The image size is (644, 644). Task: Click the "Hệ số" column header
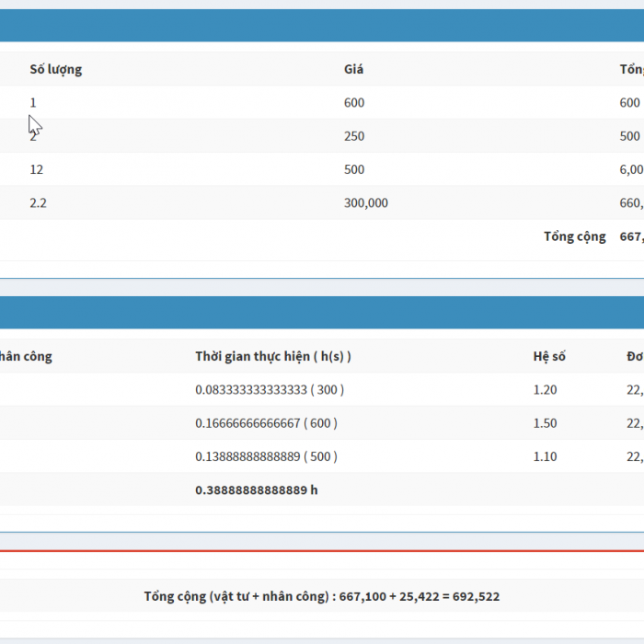click(549, 356)
